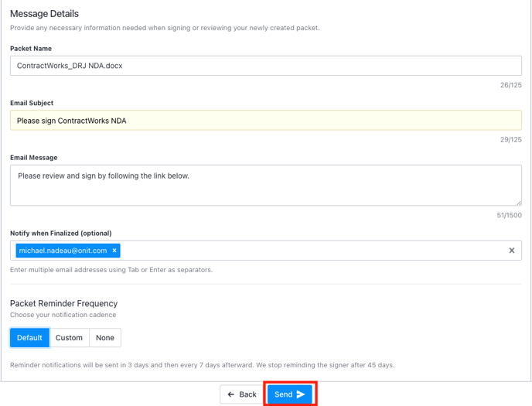The width and height of the screenshot is (532, 406).
Task: Click the 26/125 character counter
Action: pos(510,85)
